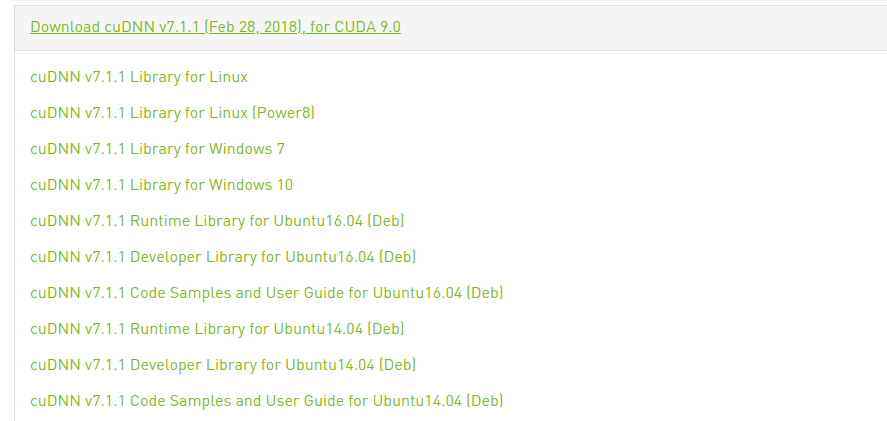Collapse the cuDNN v7.1.1 for CUDA 9.0 section
The width and height of the screenshot is (887, 421).
(x=215, y=27)
